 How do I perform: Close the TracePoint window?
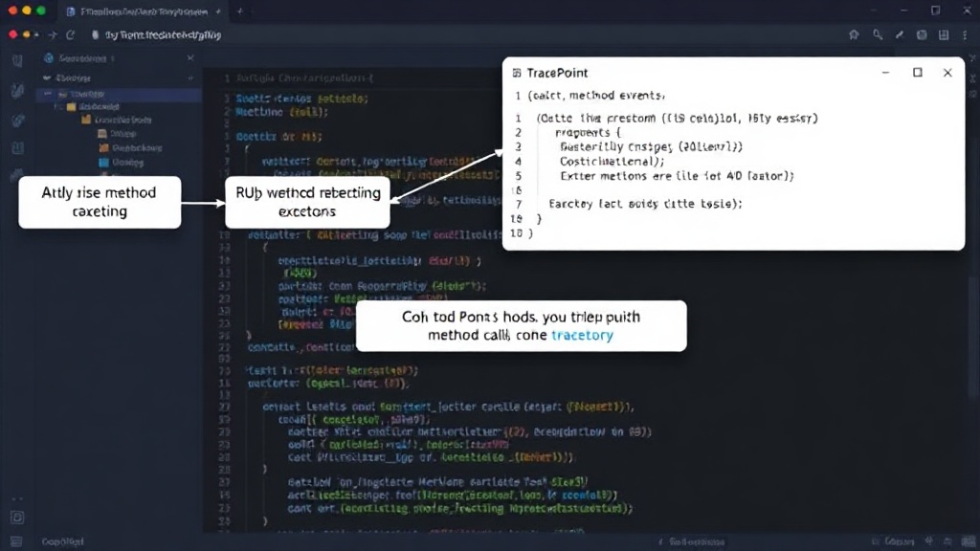947,73
